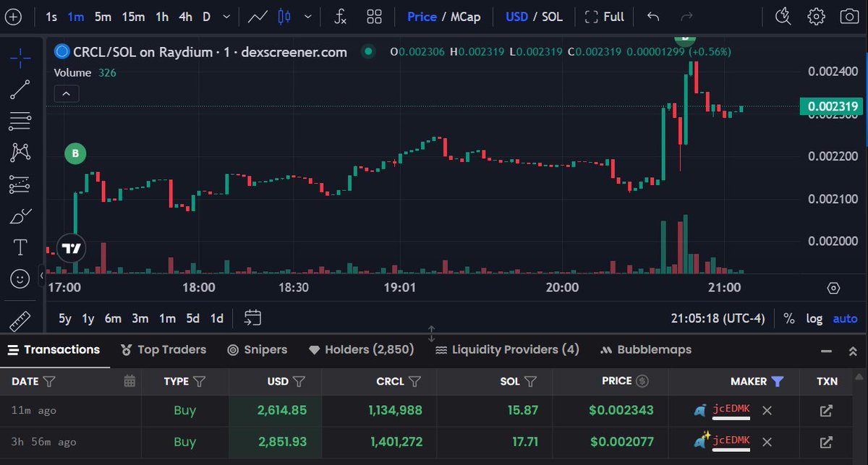Open the Fibonacci retracement tool
868x465 pixels.
(20, 121)
